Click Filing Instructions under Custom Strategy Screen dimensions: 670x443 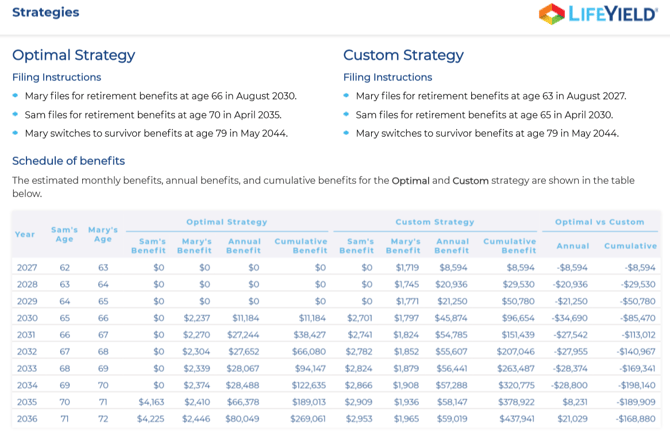coord(387,77)
